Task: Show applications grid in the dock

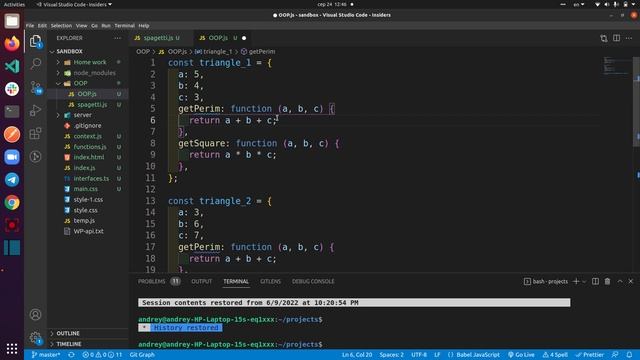Action: pos(12,349)
